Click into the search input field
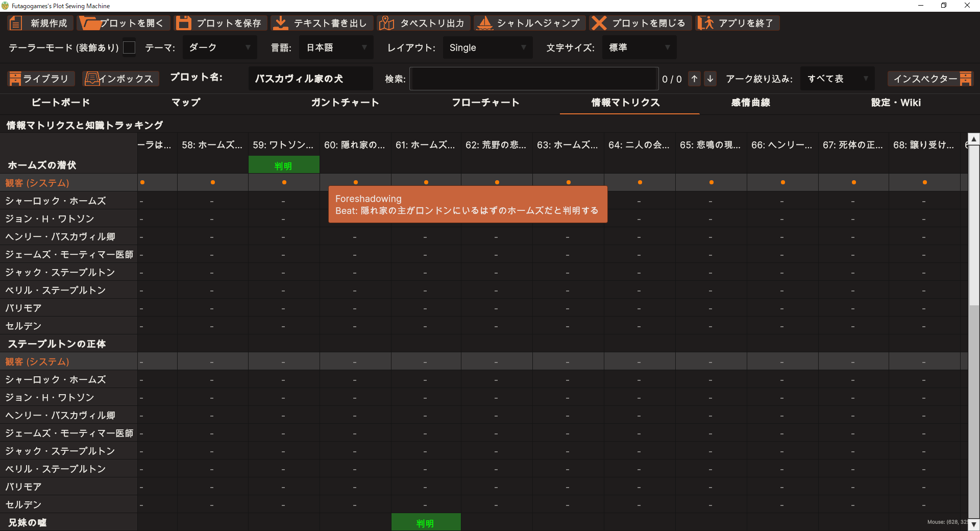 click(x=533, y=79)
